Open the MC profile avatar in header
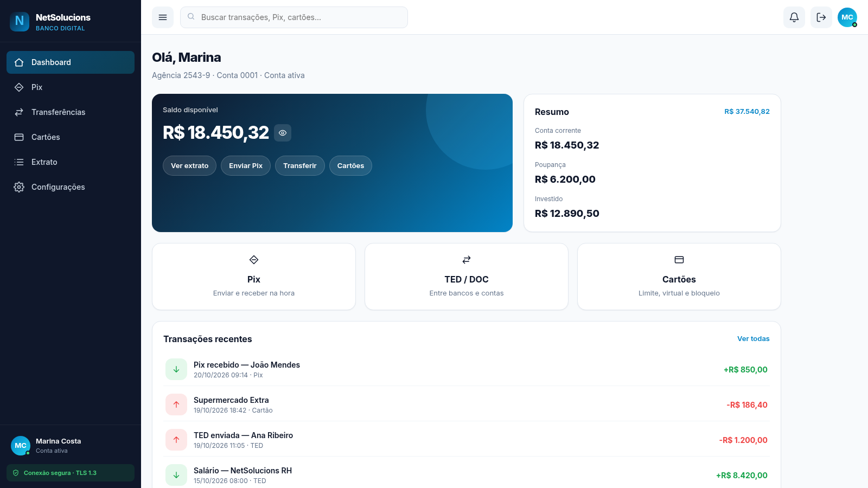The height and width of the screenshot is (488, 868). tap(847, 17)
